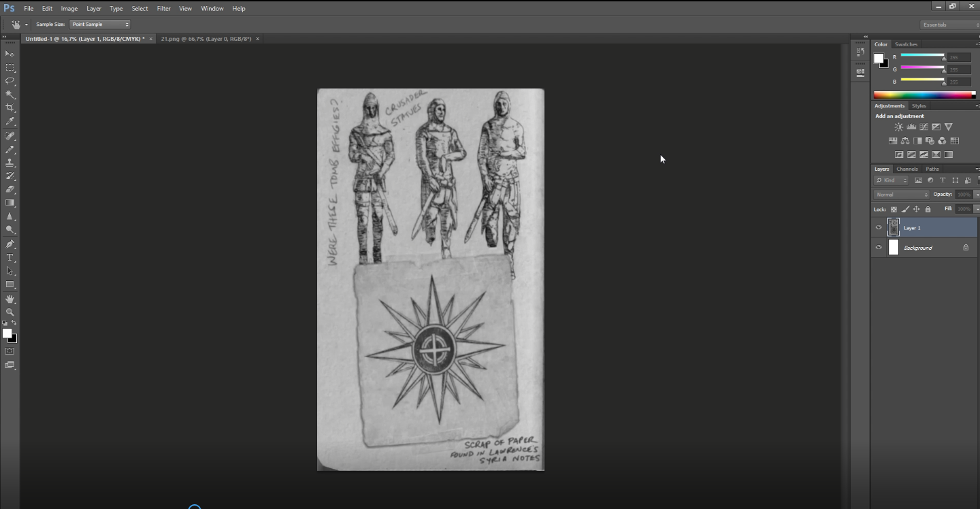980x509 pixels.
Task: Open the blending mode dropdown showing Normal
Action: (x=900, y=194)
